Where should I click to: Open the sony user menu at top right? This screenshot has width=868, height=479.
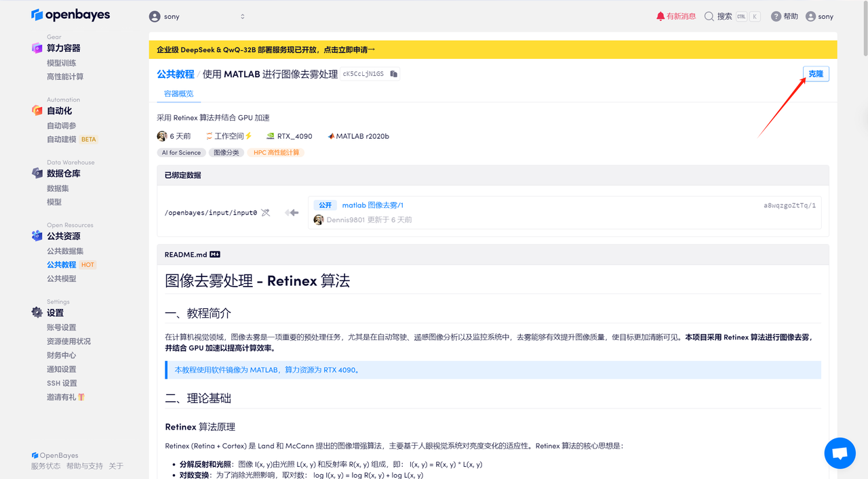819,16
